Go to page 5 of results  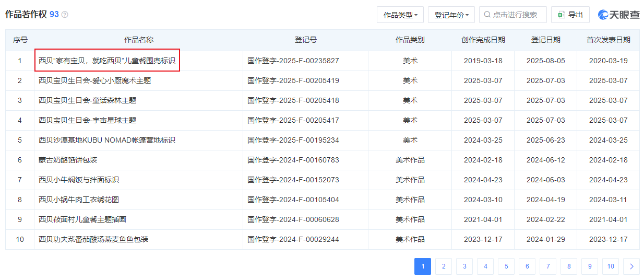coord(506,266)
